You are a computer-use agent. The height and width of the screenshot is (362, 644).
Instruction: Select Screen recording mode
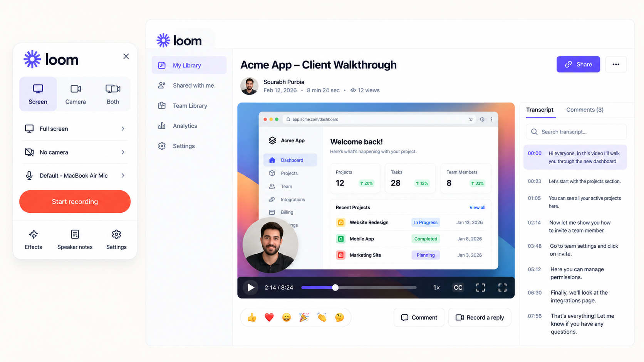[x=38, y=94]
